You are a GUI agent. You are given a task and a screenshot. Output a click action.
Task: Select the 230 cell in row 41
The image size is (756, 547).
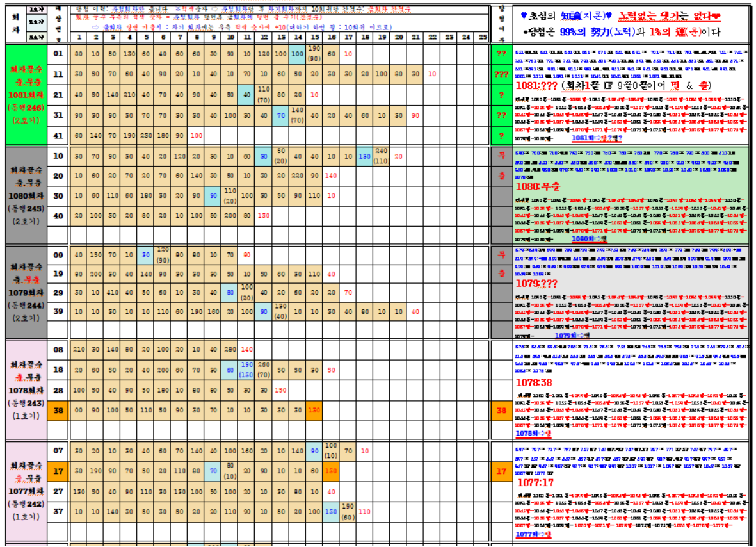[147, 136]
